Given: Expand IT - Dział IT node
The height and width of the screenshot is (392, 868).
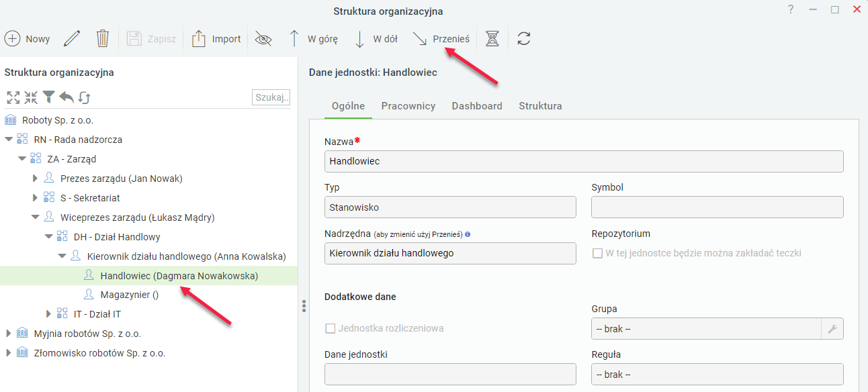Looking at the screenshot, I should 48,314.
